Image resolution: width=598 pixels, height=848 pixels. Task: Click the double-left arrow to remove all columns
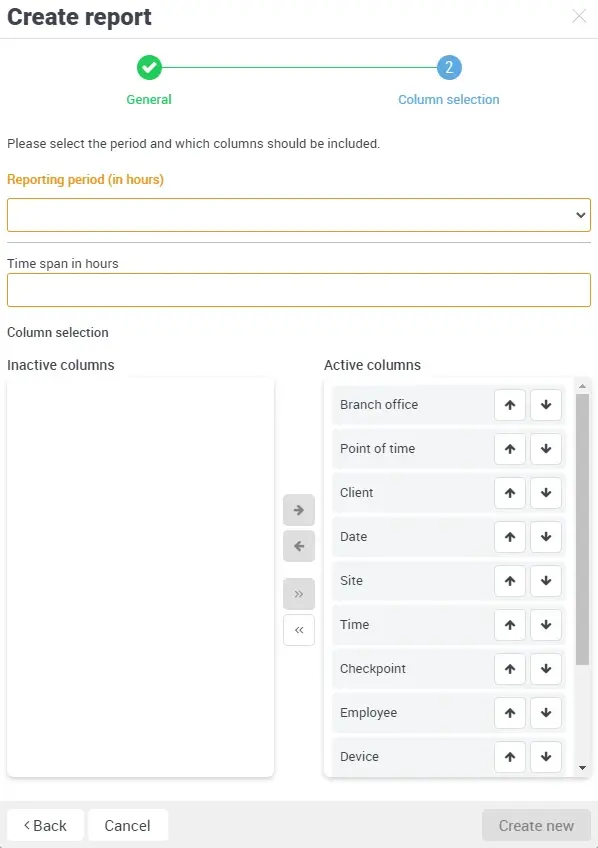tap(298, 630)
